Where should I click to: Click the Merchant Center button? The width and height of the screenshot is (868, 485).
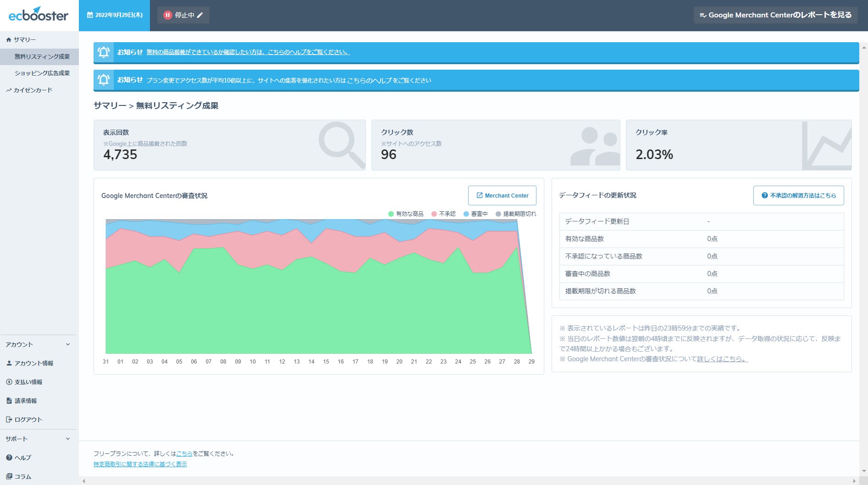coord(502,195)
